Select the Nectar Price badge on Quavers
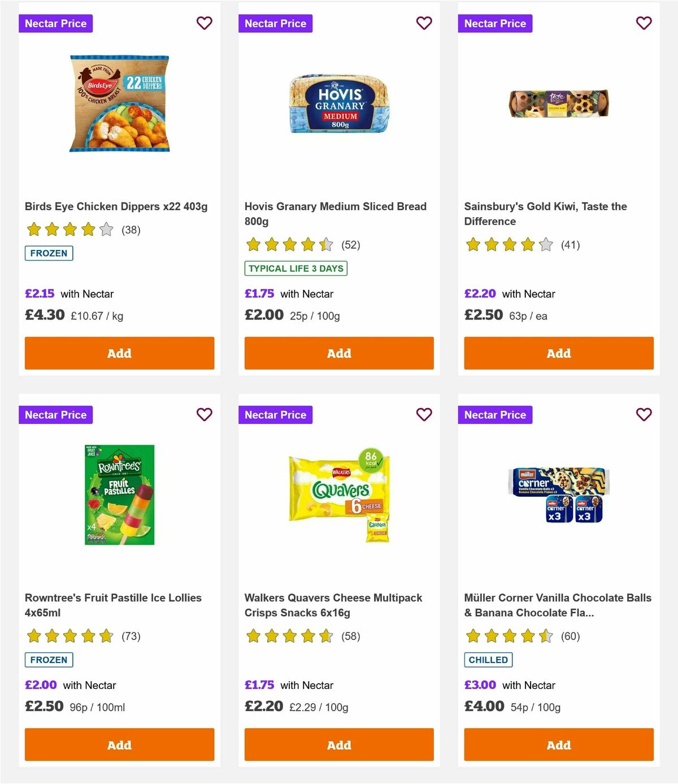 275,414
